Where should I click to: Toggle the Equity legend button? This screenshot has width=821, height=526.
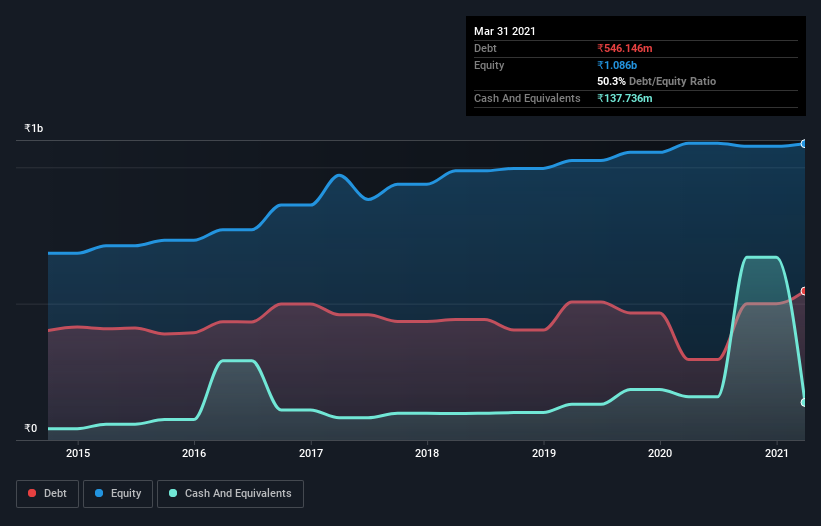(x=118, y=494)
